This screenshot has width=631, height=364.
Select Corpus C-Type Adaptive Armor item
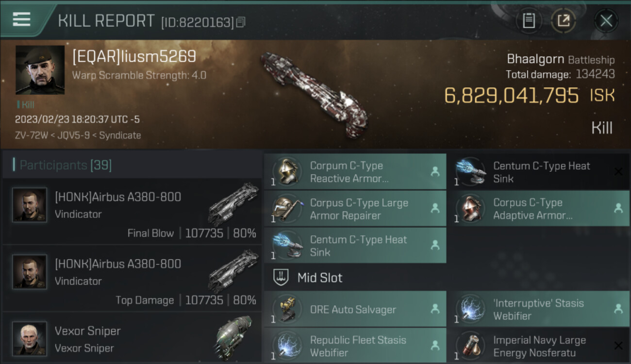coord(538,209)
